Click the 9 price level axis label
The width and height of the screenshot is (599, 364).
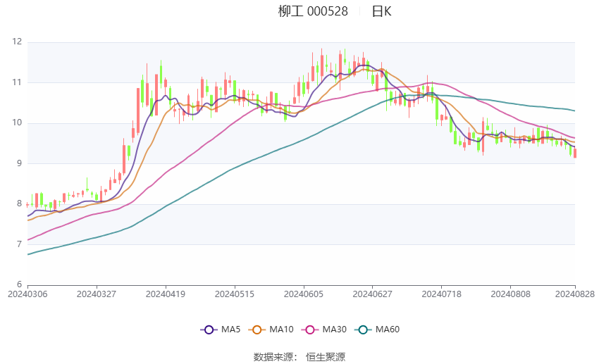tap(20, 163)
